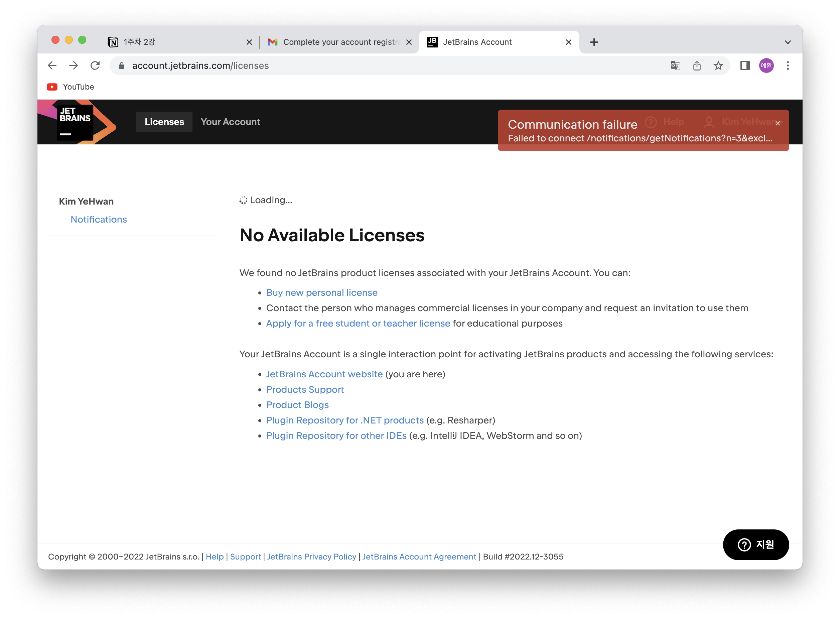The height and width of the screenshot is (619, 840).
Task: Open Google Translate icon in address bar
Action: [x=675, y=66]
